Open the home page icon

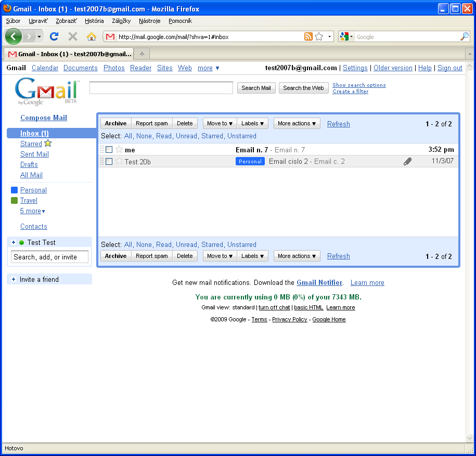tap(92, 37)
